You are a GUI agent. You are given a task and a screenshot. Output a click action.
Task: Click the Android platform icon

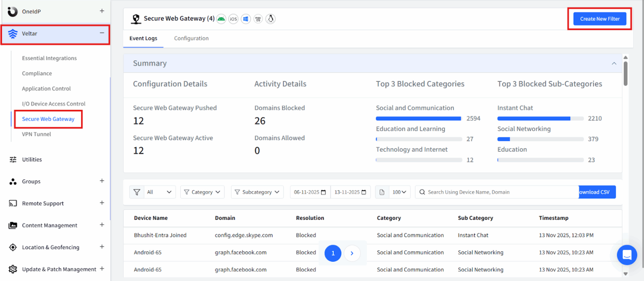click(x=221, y=19)
